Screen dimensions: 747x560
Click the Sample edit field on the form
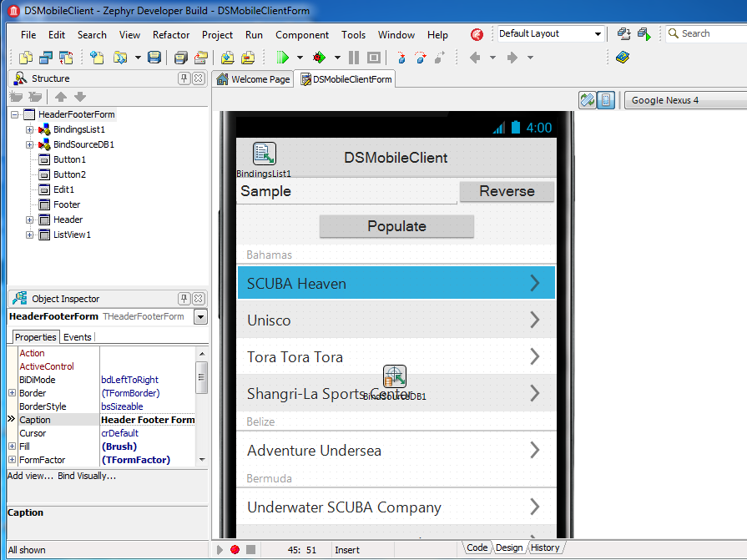pyautogui.click(x=347, y=191)
